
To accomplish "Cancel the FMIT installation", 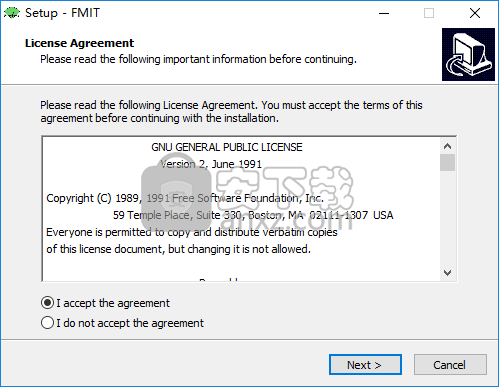I will 450,365.
